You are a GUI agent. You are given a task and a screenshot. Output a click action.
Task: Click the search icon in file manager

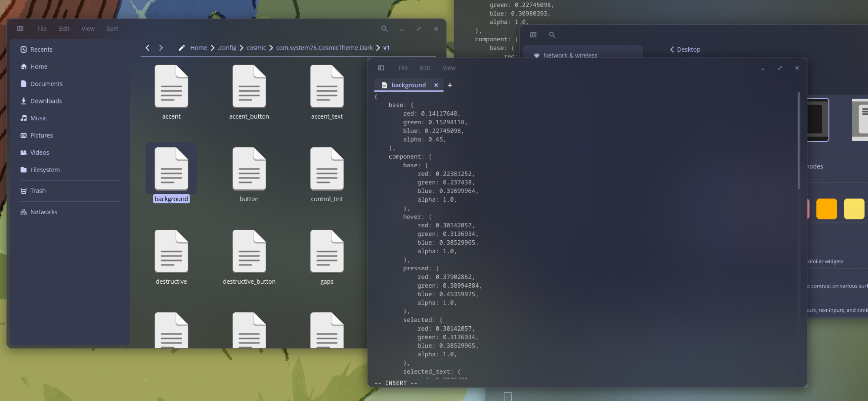(x=384, y=29)
